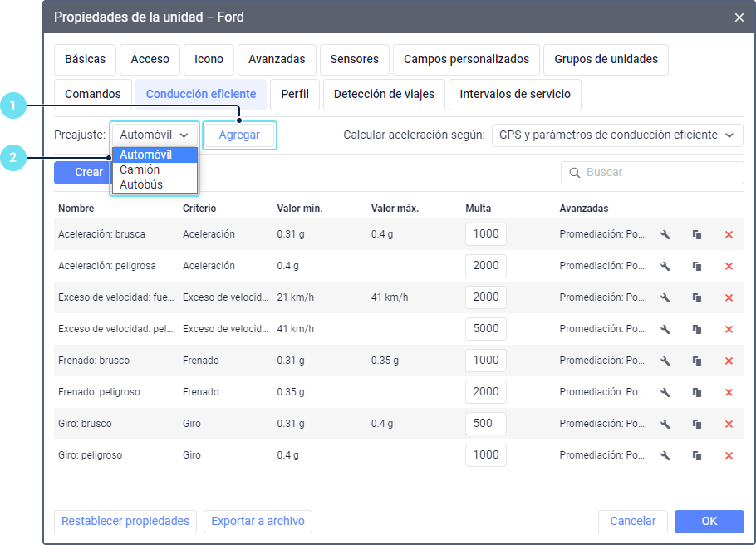Open the Perfil tab
Viewport: 756px width, 545px height.
(295, 94)
